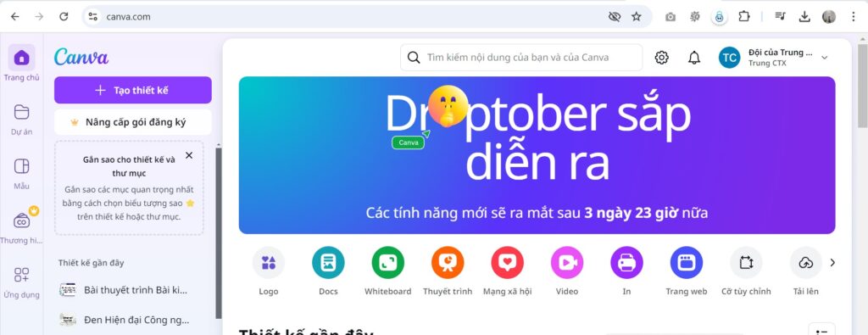Reload the page
The height and width of the screenshot is (335, 868).
point(64,17)
